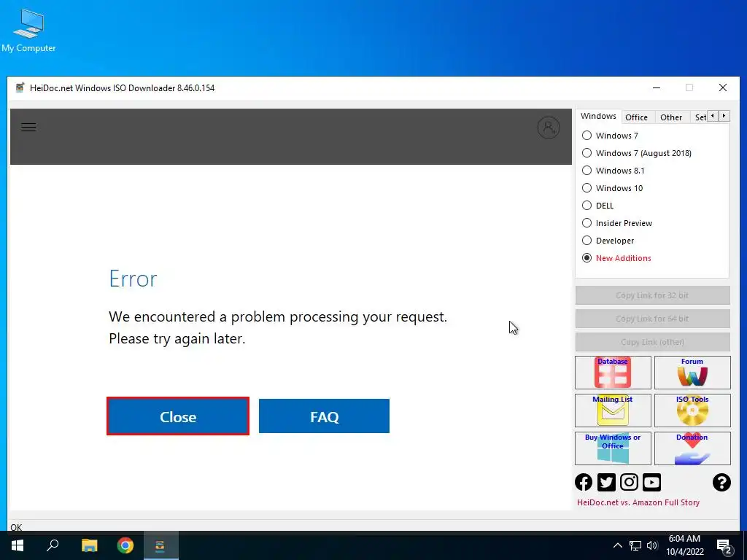The width and height of the screenshot is (747, 560).
Task: Select the Insider Preview radio option
Action: click(617, 223)
